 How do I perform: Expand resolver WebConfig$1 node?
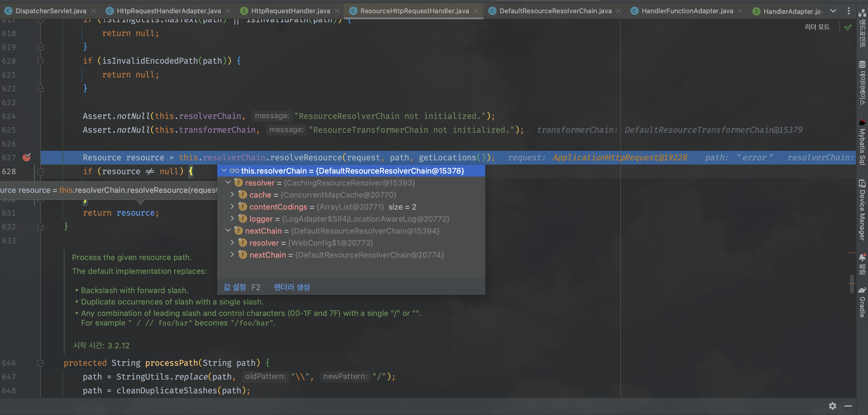pos(232,243)
